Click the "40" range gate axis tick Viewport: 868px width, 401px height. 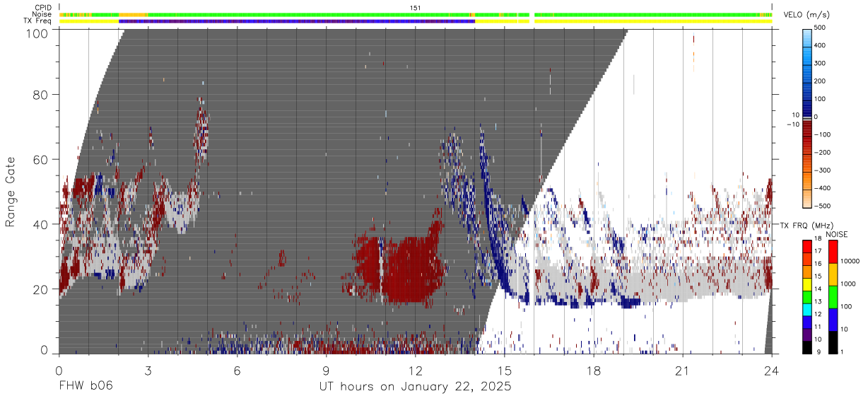42,224
